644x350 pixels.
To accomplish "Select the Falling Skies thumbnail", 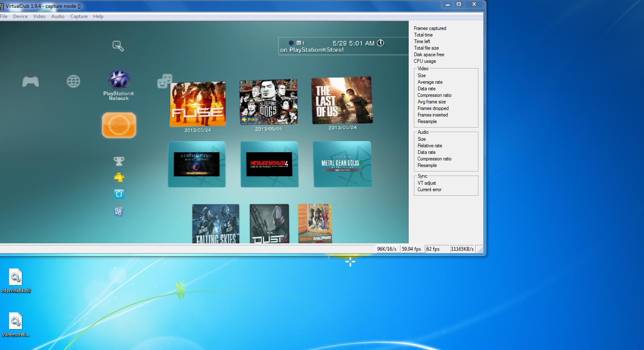I will 216,224.
